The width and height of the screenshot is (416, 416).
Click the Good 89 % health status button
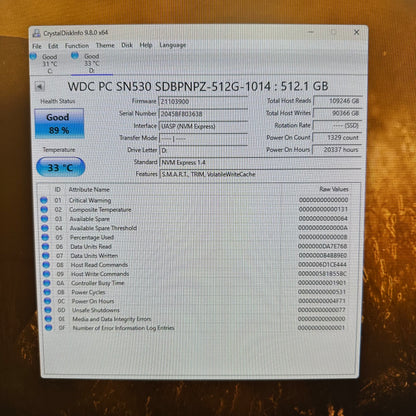click(x=59, y=123)
